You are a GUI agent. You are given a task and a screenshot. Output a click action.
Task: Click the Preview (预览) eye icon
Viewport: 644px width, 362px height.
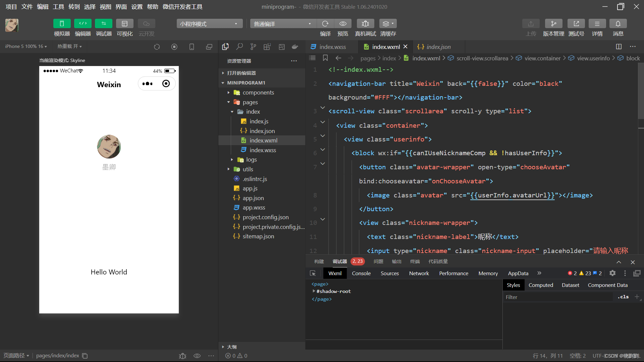342,23
